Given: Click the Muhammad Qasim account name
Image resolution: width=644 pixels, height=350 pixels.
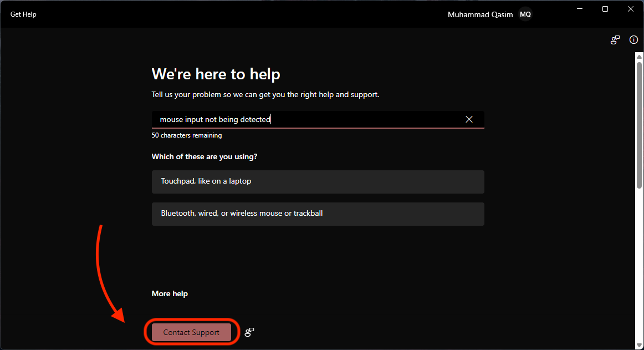Looking at the screenshot, I should pos(480,14).
